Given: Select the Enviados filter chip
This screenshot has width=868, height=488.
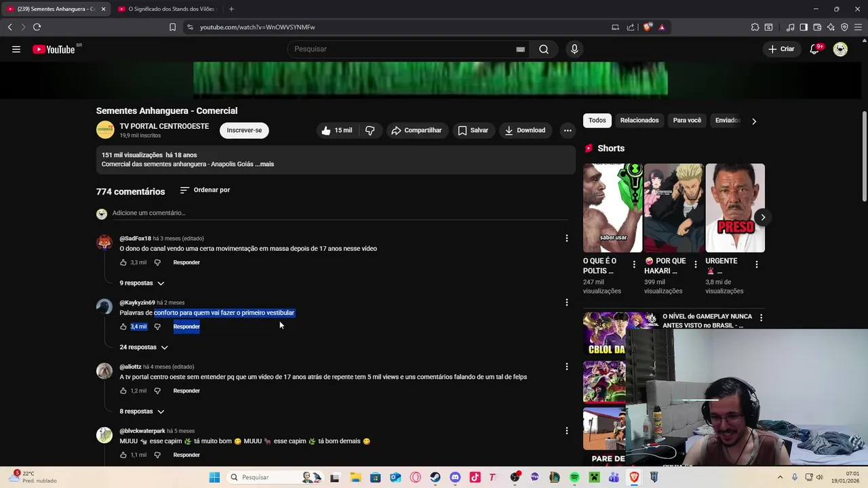Looking at the screenshot, I should [x=727, y=121].
